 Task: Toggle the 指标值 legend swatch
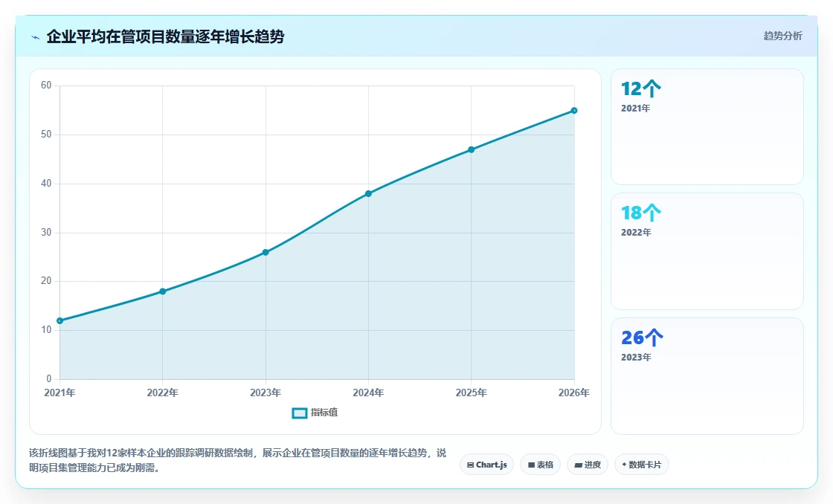pos(300,413)
